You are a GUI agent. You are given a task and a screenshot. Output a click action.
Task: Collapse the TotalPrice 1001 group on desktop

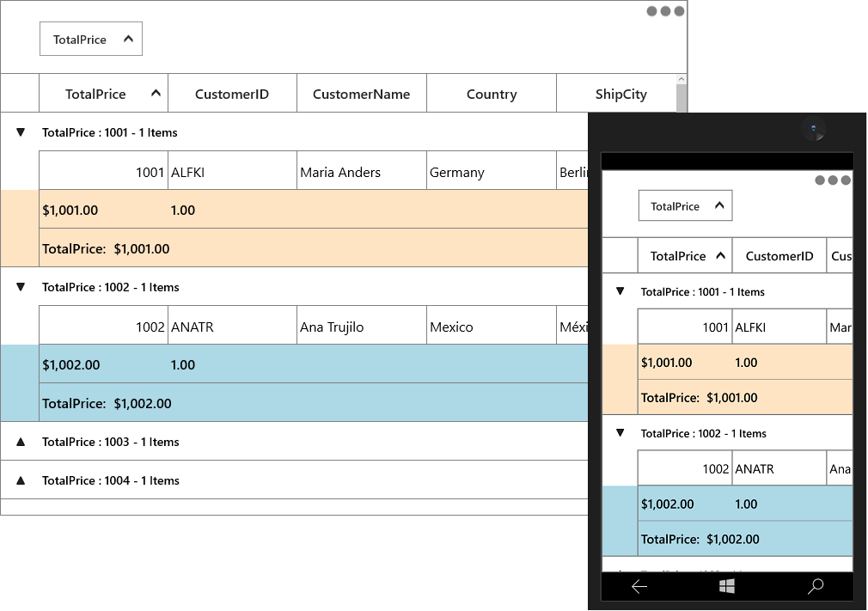[x=21, y=132]
